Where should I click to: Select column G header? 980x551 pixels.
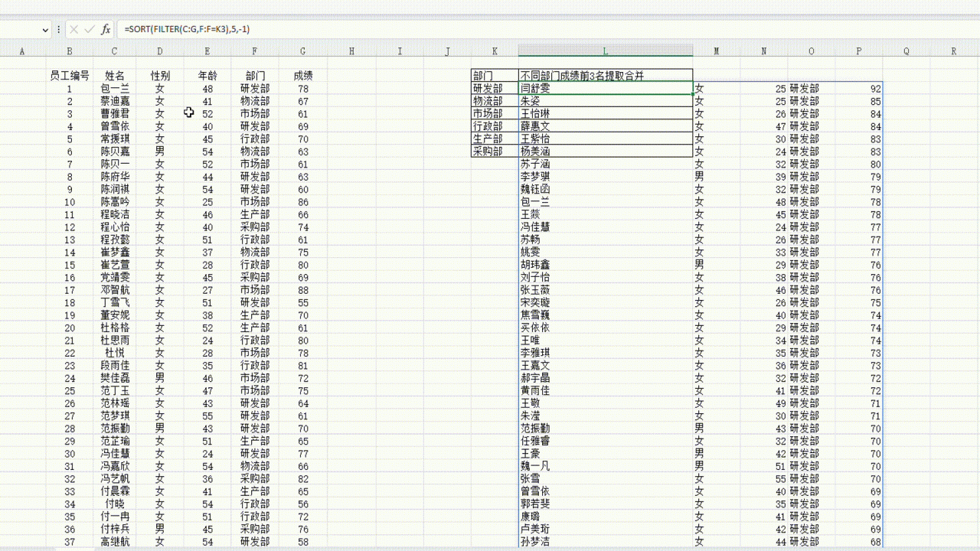tap(303, 51)
